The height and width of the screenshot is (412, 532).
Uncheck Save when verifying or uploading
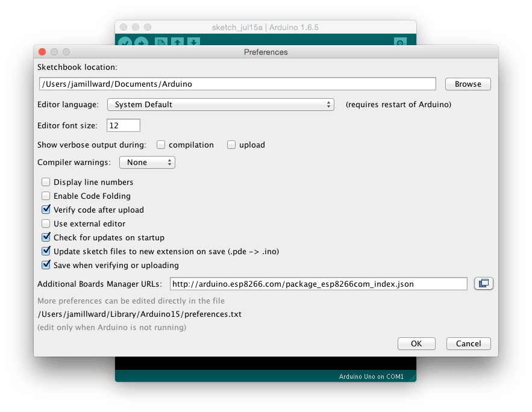click(x=46, y=265)
